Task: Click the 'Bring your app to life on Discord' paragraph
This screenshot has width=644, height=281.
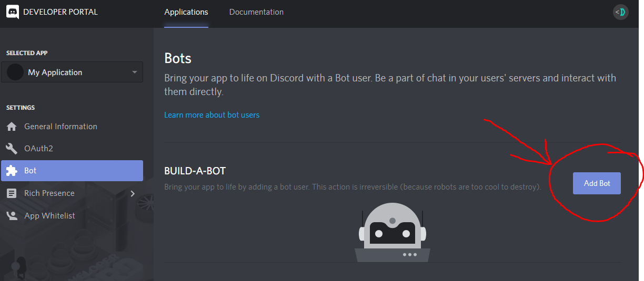Action: pos(390,85)
